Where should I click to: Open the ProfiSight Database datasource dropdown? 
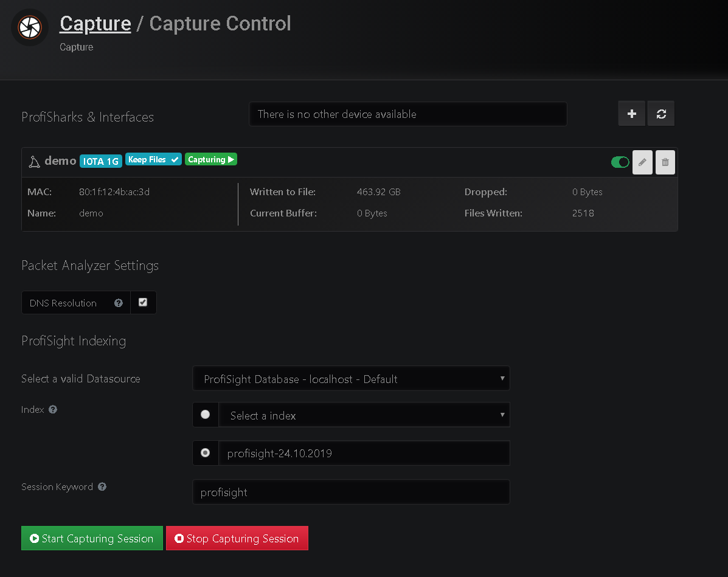[351, 378]
